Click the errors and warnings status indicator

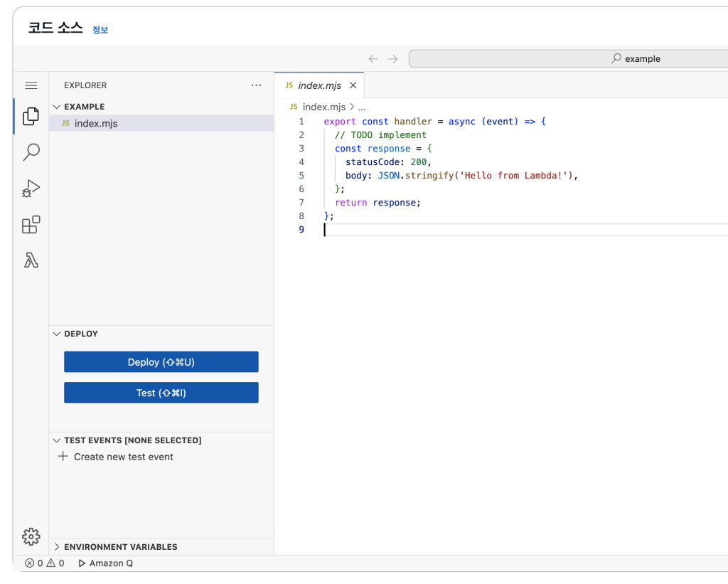pos(44,563)
